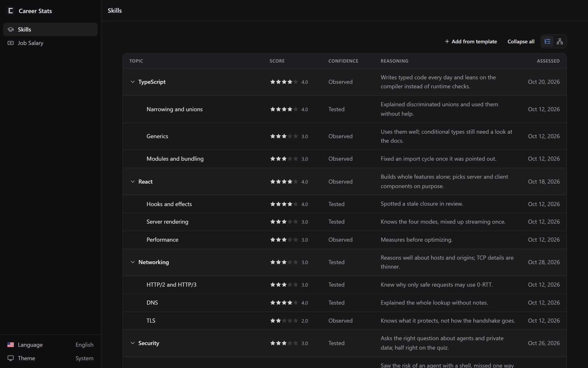Click the star rating for Generics
Viewport: 588px width, 368px height.
284,136
